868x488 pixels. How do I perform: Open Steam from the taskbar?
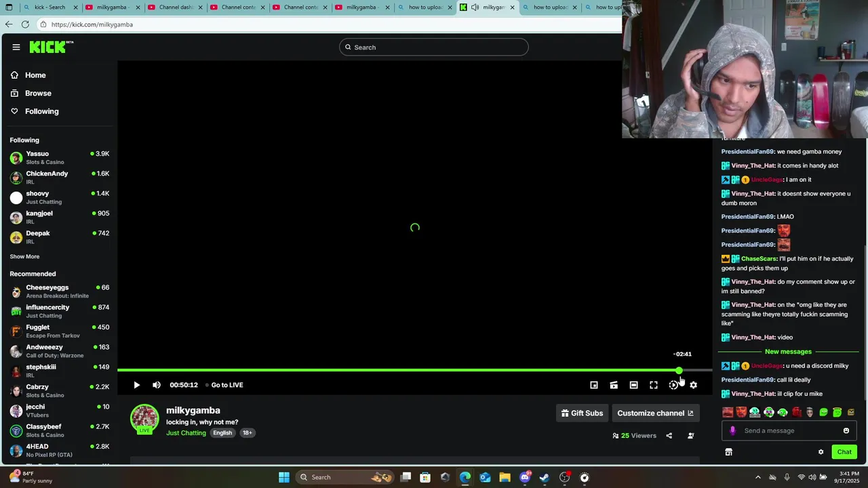pyautogui.click(x=545, y=477)
